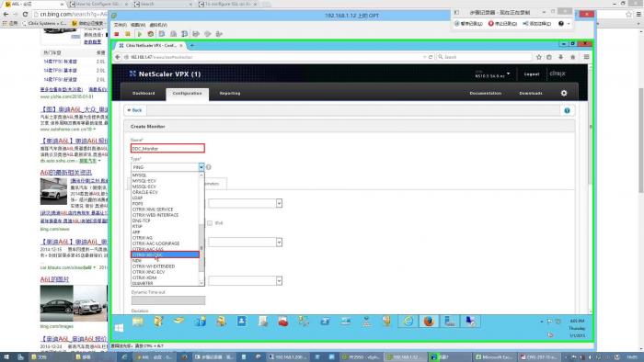This screenshot has height=362, width=644.
Task: Take a VM snapshot from console toolbar
Action: tap(162, 34)
